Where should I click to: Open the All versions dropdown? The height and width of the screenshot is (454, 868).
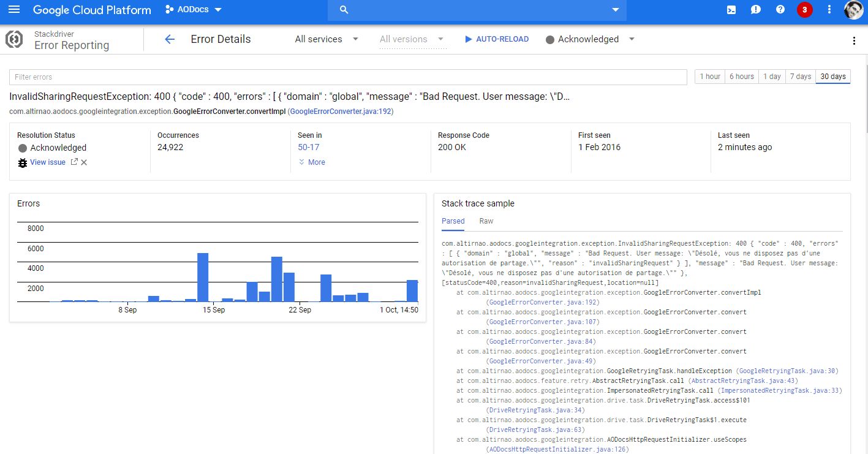412,39
